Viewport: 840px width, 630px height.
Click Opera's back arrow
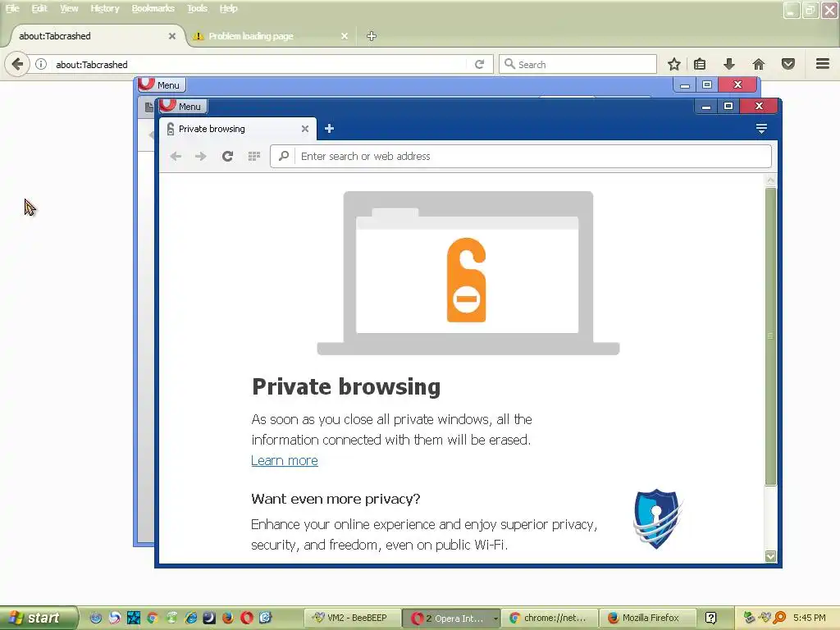coord(176,156)
